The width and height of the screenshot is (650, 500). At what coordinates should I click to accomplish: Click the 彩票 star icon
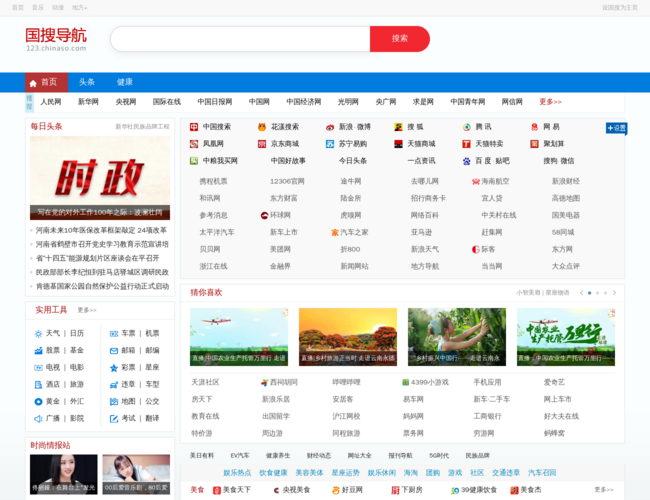point(114,368)
